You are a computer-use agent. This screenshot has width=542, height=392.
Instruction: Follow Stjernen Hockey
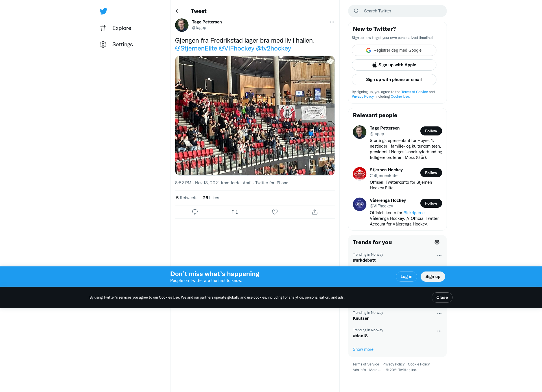click(x=431, y=173)
